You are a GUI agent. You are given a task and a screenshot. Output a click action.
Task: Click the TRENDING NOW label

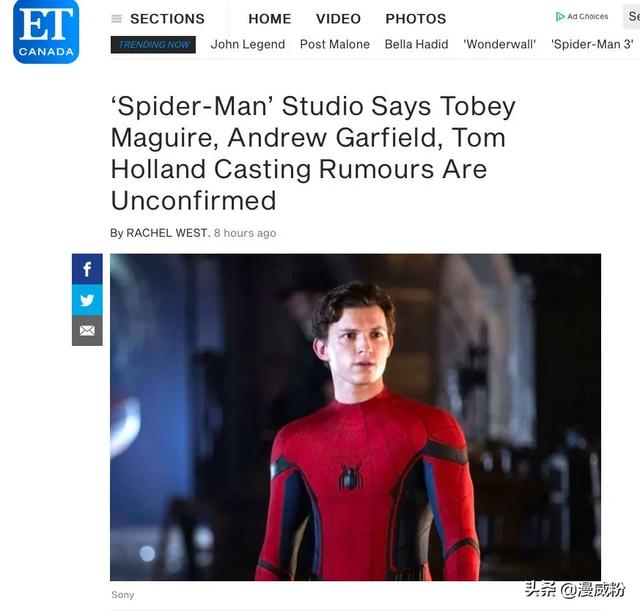tap(153, 45)
